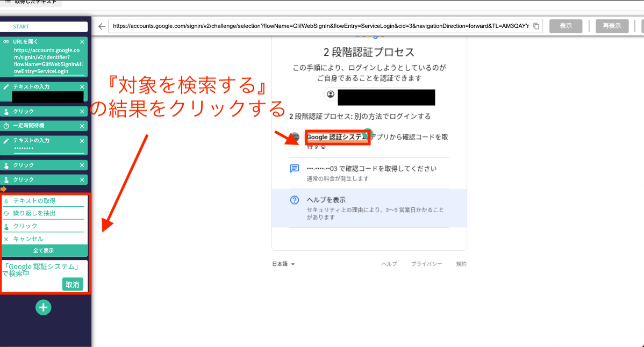Image resolution: width=644 pixels, height=347 pixels.
Task: Remove the password テキストの入力 step via X
Action: [x=82, y=141]
